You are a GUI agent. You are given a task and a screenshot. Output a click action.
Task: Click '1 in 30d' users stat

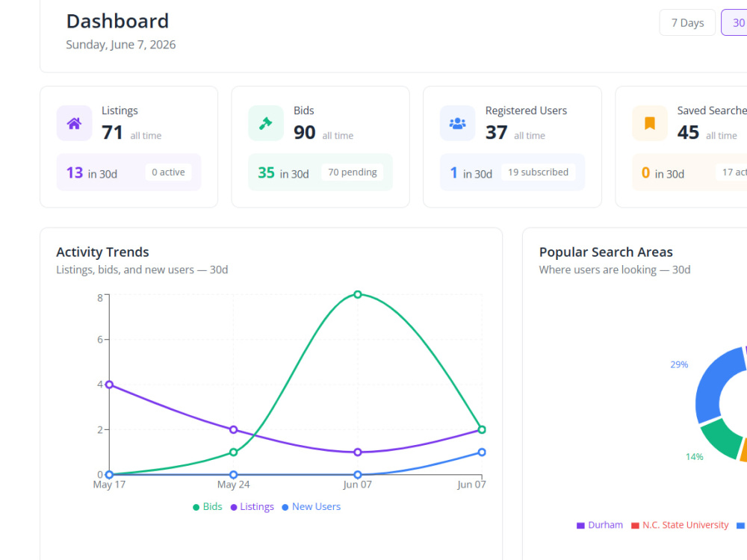click(471, 173)
